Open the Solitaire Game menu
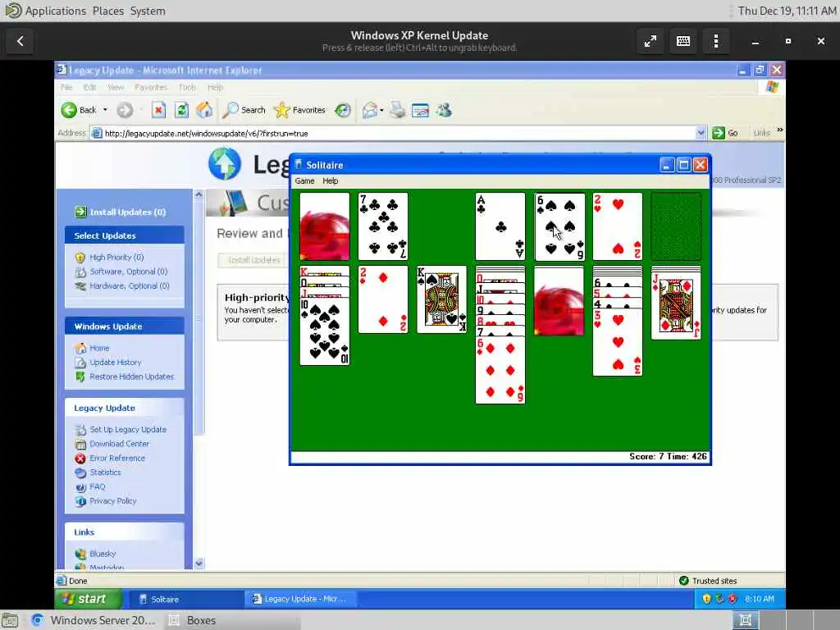Image resolution: width=840 pixels, height=630 pixels. click(x=304, y=181)
